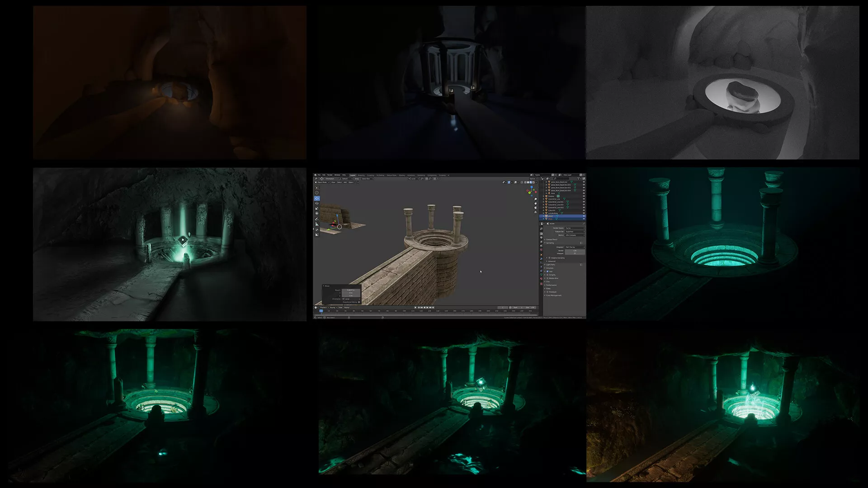868x488 pixels.
Task: Select the 3D Cursor tool
Action: 317,193
